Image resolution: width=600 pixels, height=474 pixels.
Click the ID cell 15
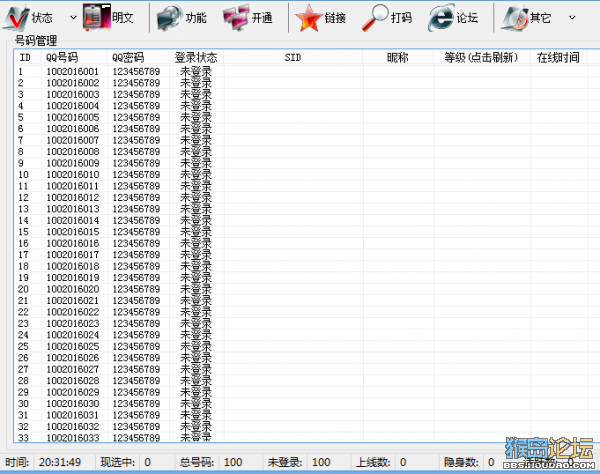coord(23,232)
